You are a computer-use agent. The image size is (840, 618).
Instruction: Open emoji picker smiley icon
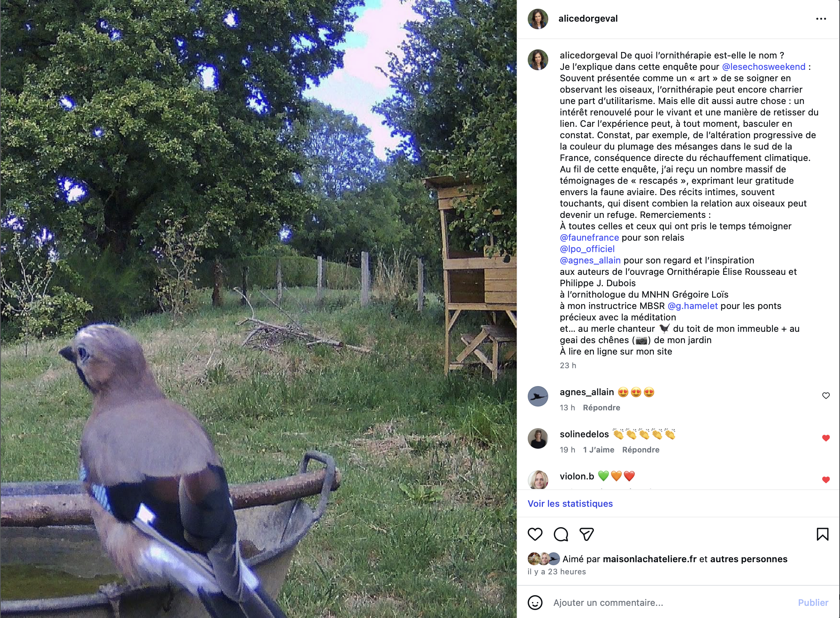(535, 602)
